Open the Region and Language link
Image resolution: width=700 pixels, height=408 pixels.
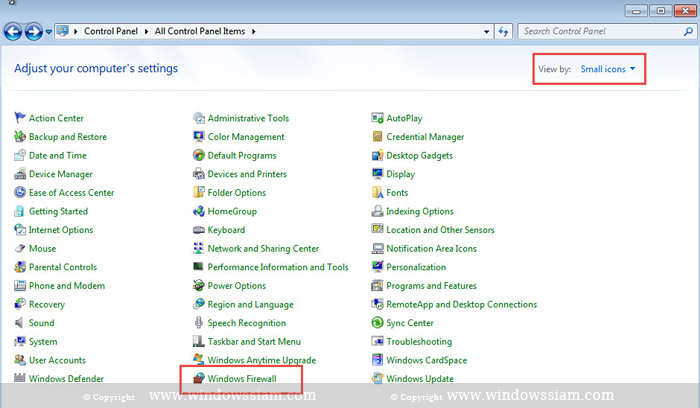250,304
